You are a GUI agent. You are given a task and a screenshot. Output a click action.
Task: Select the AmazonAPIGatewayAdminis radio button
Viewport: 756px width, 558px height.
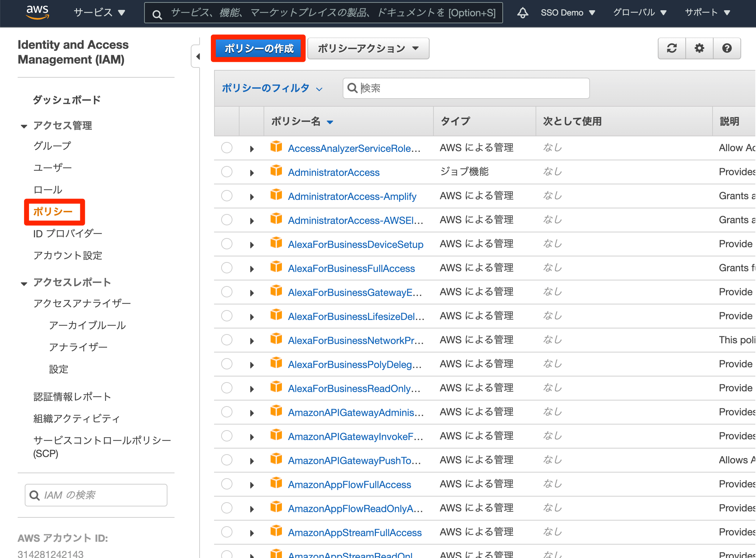point(227,412)
